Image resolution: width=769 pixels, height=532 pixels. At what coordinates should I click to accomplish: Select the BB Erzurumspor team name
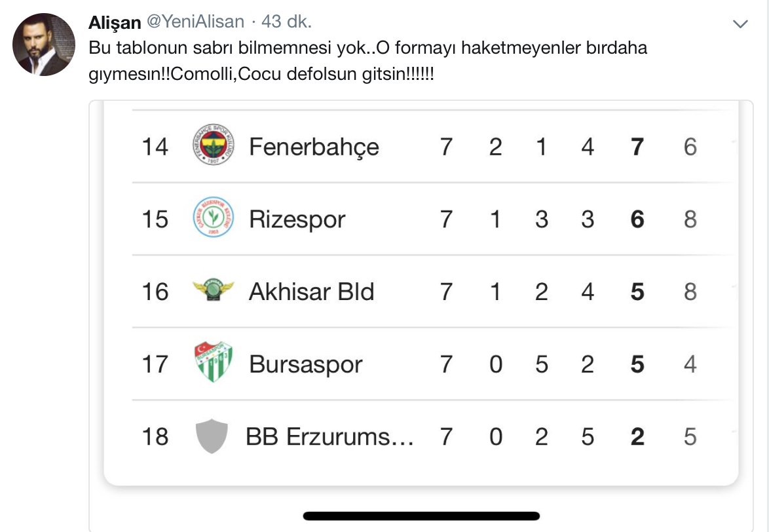tap(329, 436)
